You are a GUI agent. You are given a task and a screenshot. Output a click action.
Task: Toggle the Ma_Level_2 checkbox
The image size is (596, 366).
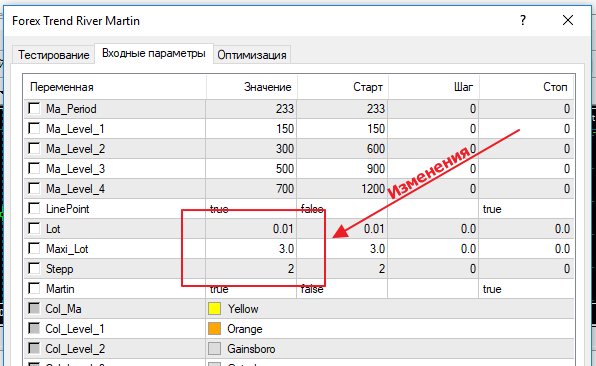coord(34,149)
